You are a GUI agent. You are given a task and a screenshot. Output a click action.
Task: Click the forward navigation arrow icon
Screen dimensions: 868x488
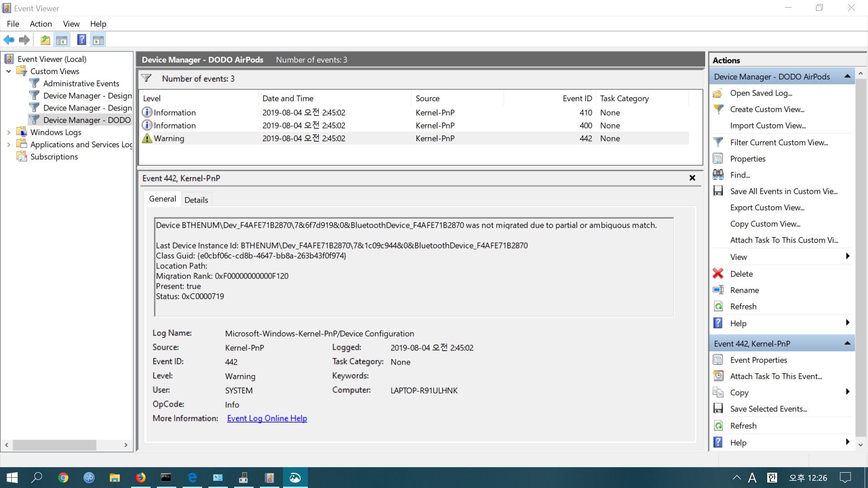pyautogui.click(x=24, y=39)
